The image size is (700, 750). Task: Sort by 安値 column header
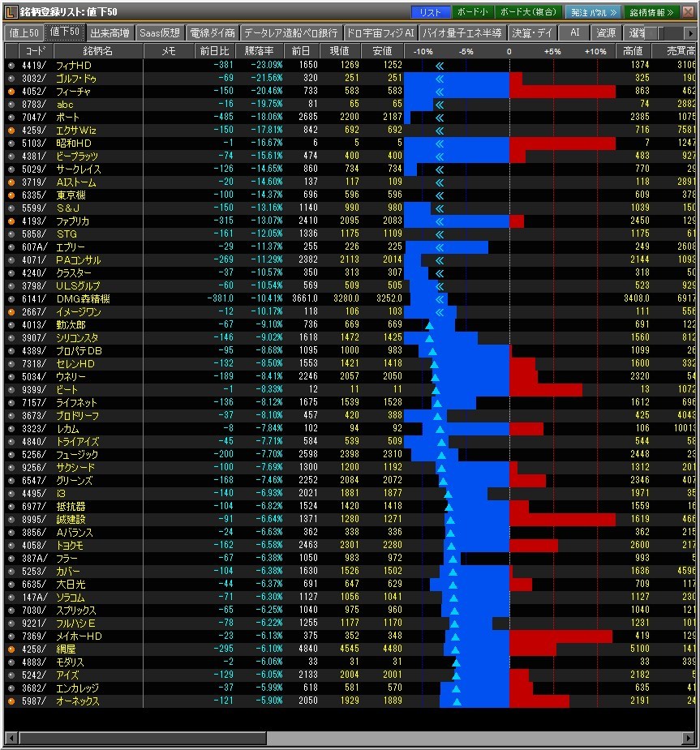pyautogui.click(x=382, y=51)
